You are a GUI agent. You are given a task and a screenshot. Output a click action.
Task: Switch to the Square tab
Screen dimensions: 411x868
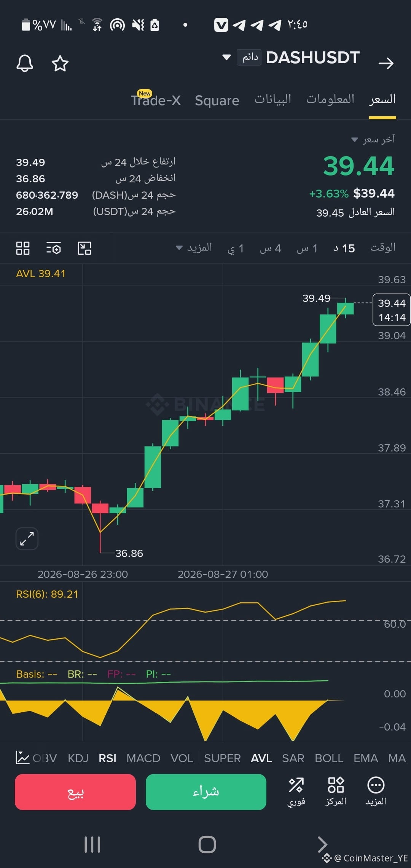pos(217,101)
